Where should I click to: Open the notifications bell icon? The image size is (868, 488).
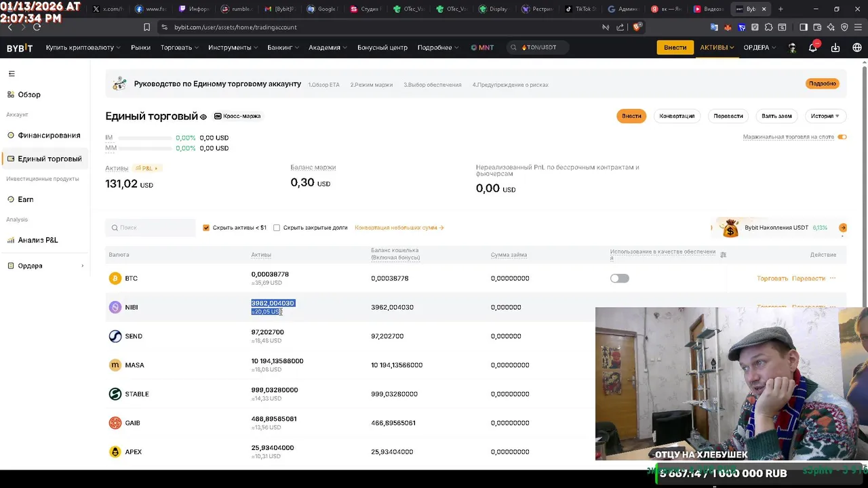click(813, 47)
